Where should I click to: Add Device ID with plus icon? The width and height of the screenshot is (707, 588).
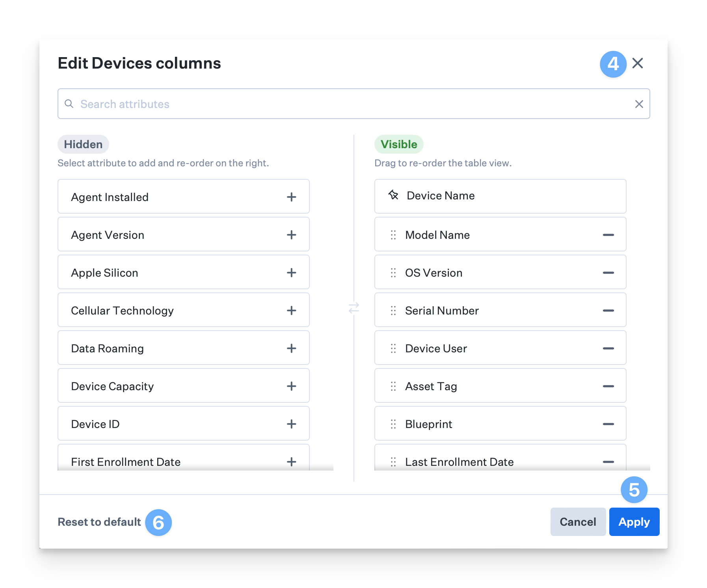[x=291, y=424]
